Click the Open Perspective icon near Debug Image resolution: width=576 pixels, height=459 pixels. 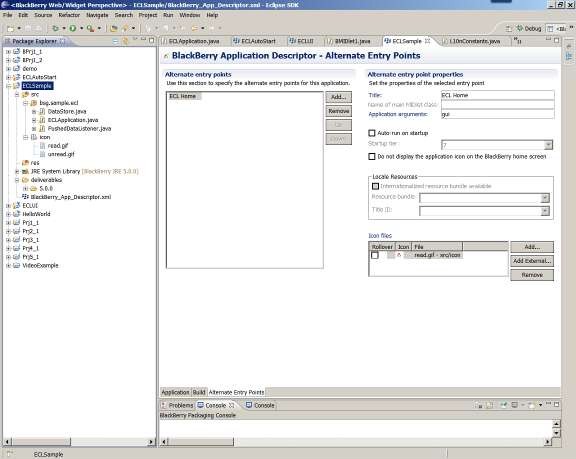pyautogui.click(x=509, y=29)
